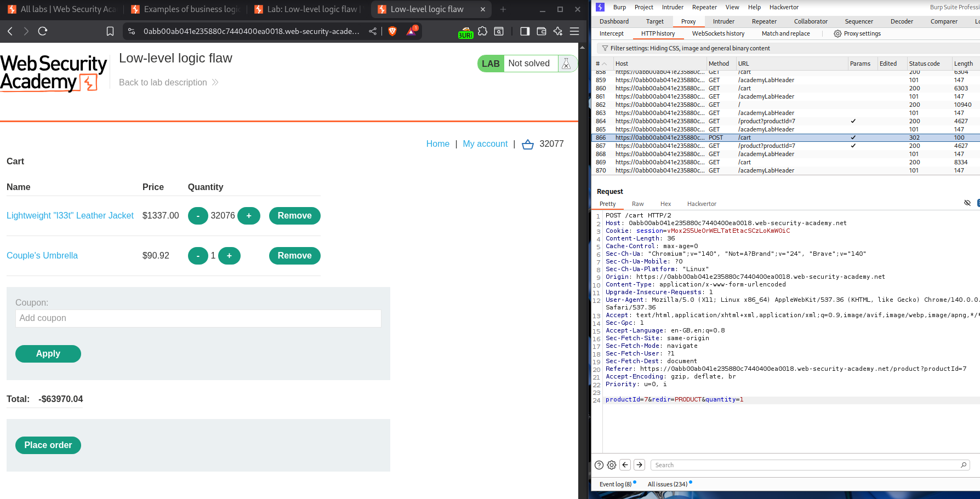Click the share icon in address bar
Screen dimensions: 980x499
tap(373, 31)
